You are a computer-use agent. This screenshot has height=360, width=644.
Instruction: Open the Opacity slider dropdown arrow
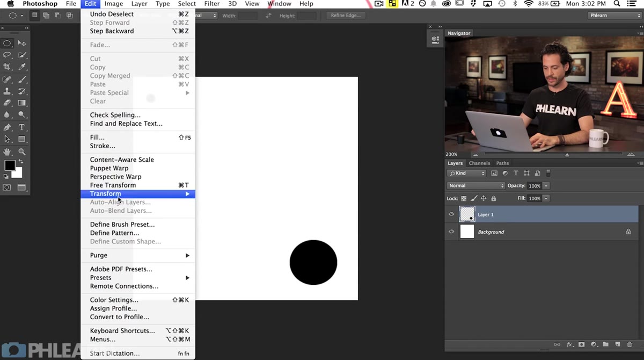(x=546, y=185)
